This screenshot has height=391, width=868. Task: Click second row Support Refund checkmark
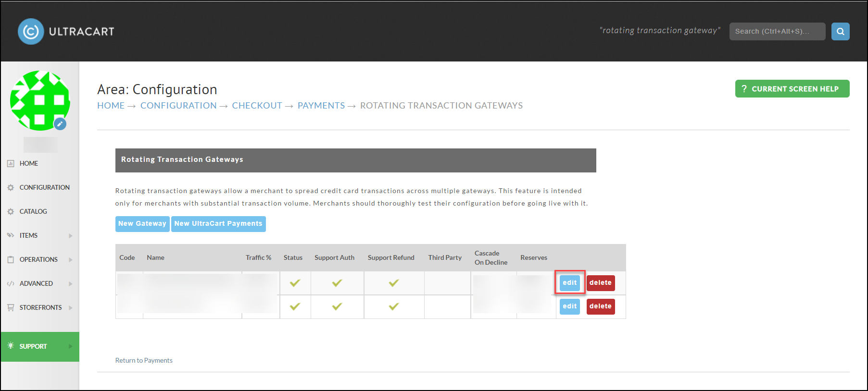(394, 306)
